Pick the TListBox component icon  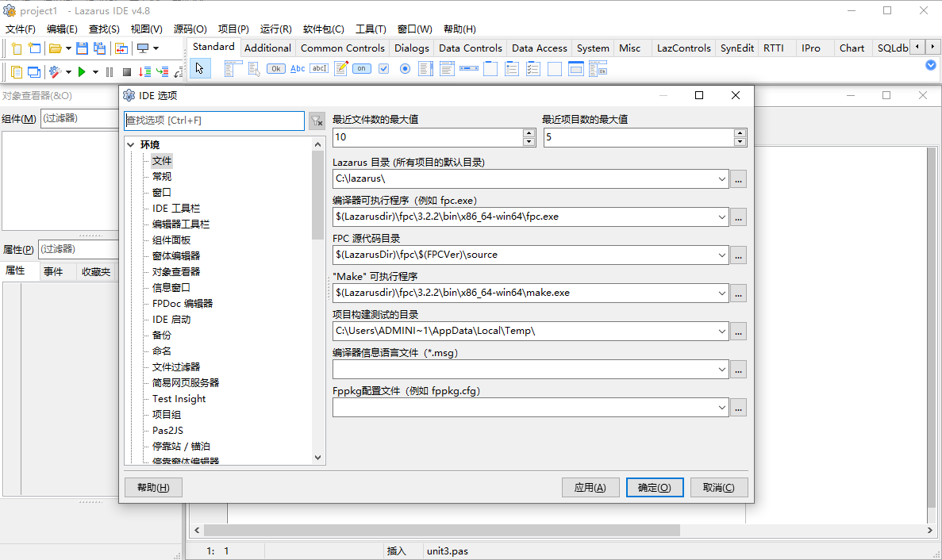pos(426,69)
